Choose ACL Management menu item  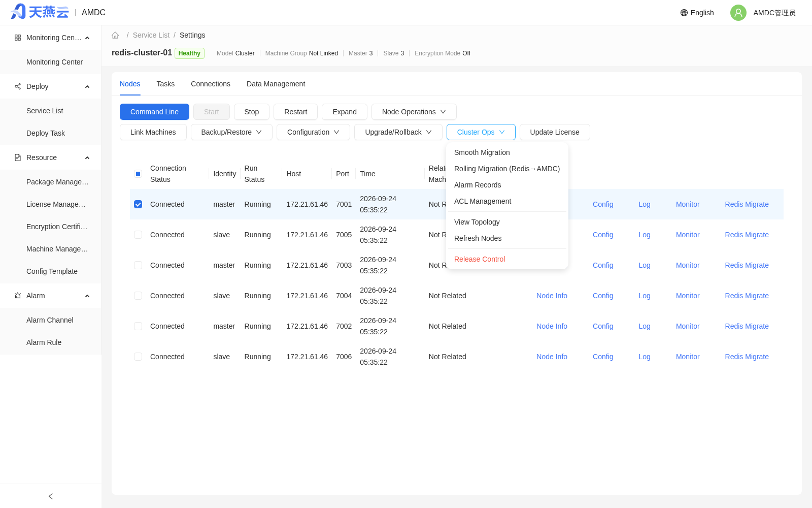507,201
